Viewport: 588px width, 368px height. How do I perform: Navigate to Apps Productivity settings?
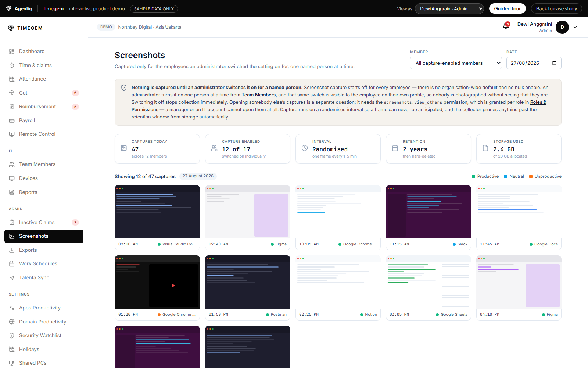pos(44,308)
